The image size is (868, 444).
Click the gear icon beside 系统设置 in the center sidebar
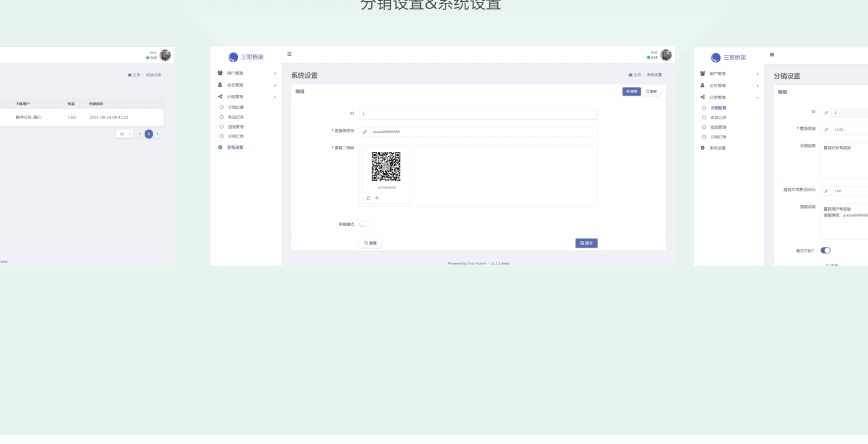[221, 148]
